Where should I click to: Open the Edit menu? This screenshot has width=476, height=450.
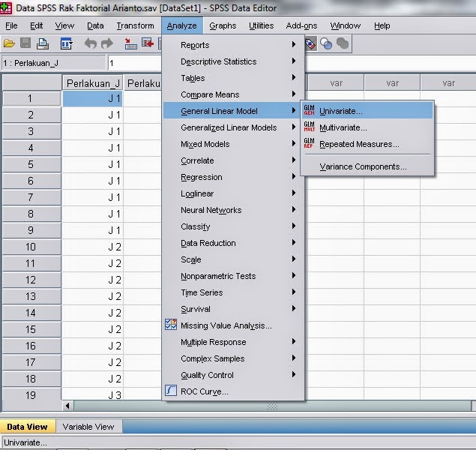[37, 25]
